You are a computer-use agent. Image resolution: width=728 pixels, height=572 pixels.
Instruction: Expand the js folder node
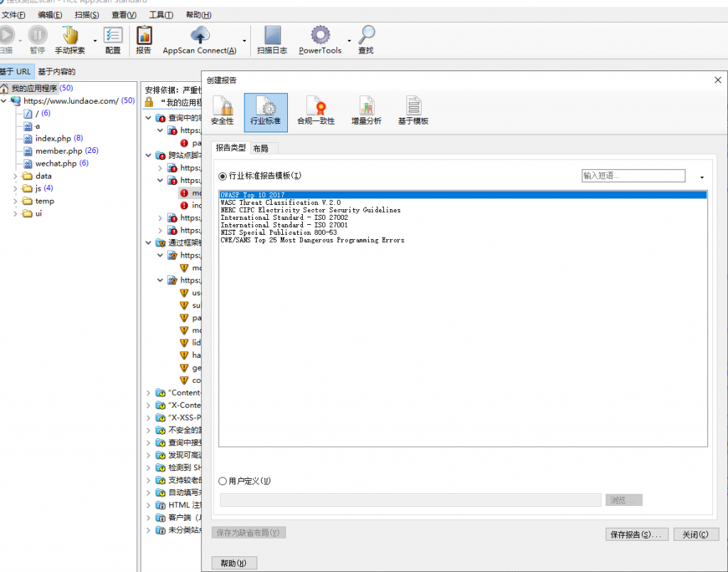tap(16, 189)
